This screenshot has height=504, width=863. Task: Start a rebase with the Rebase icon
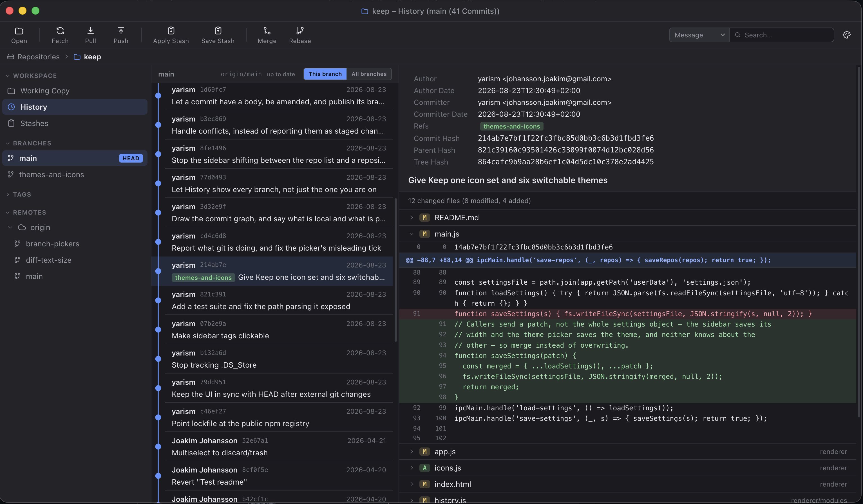[x=300, y=31]
